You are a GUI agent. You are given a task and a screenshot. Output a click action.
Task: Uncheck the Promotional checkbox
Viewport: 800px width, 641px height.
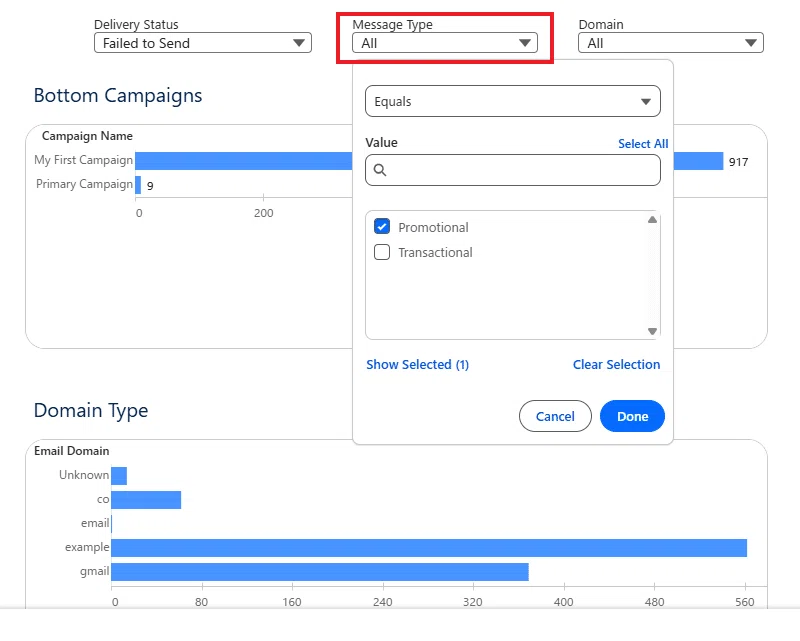382,226
